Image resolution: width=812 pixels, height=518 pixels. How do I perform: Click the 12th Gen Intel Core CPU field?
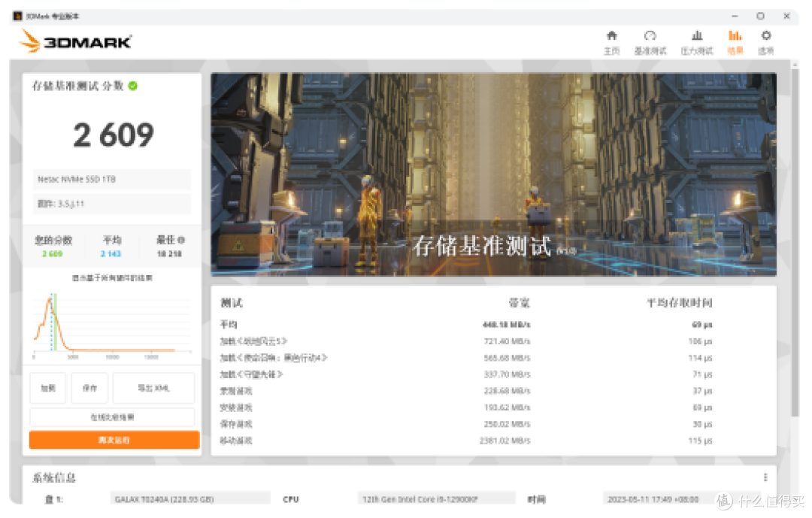click(x=436, y=499)
